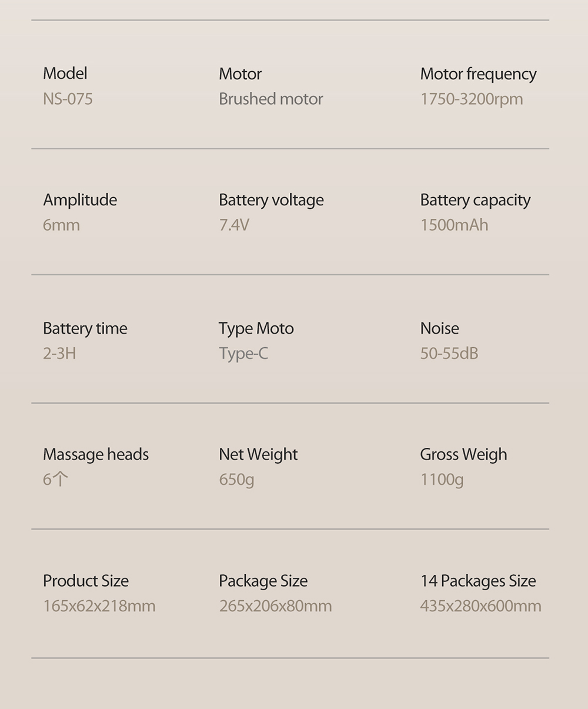The width and height of the screenshot is (588, 709).
Task: Select the Battery time heading
Action: 85,328
